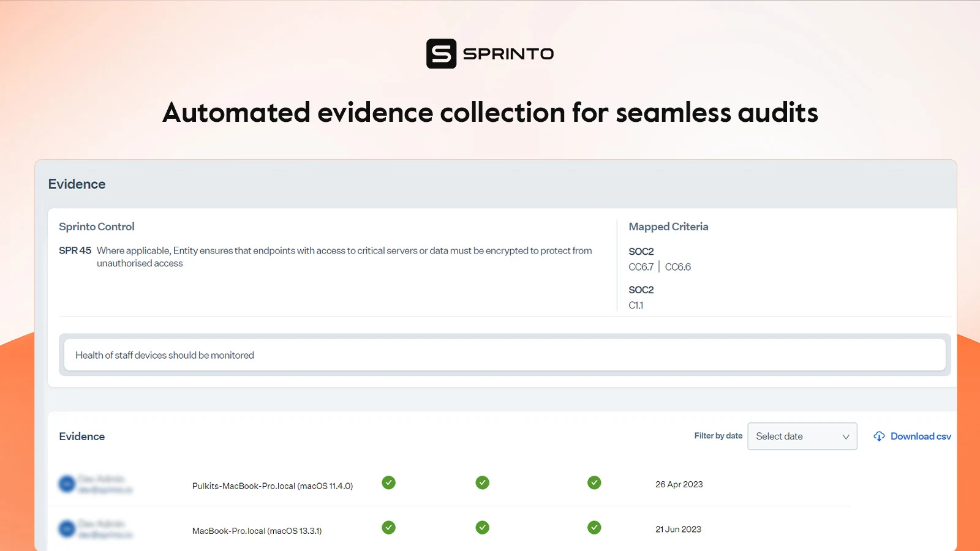Click the Download csv link

[x=920, y=436]
